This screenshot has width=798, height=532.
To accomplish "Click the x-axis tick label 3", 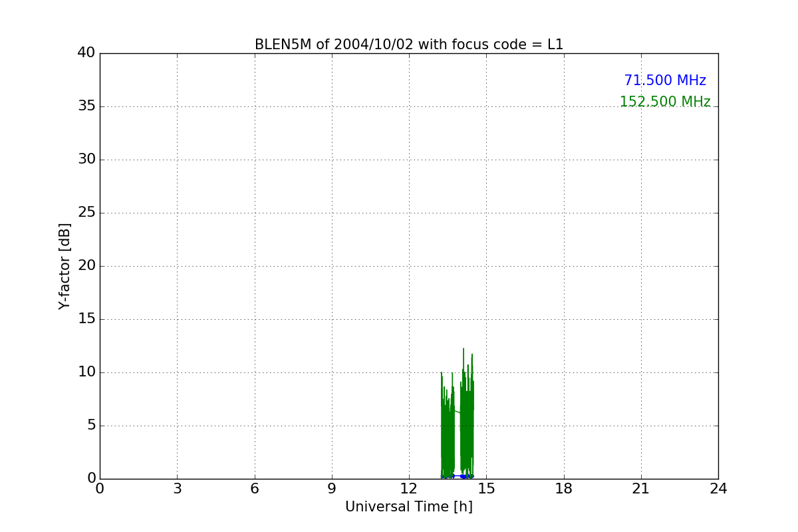I will pos(177,488).
